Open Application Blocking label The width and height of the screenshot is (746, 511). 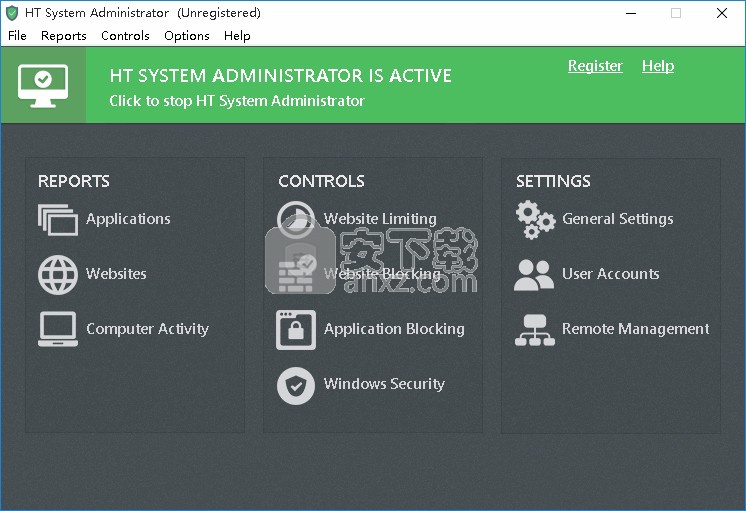(394, 329)
